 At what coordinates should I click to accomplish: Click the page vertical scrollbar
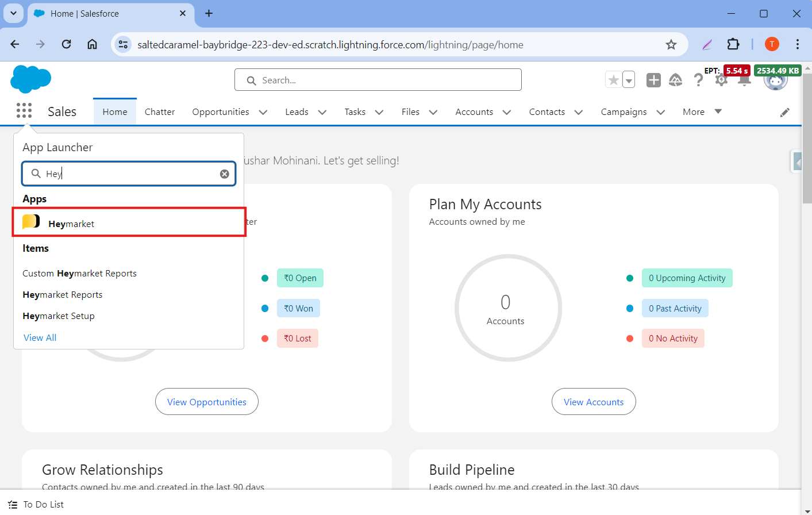(x=807, y=138)
